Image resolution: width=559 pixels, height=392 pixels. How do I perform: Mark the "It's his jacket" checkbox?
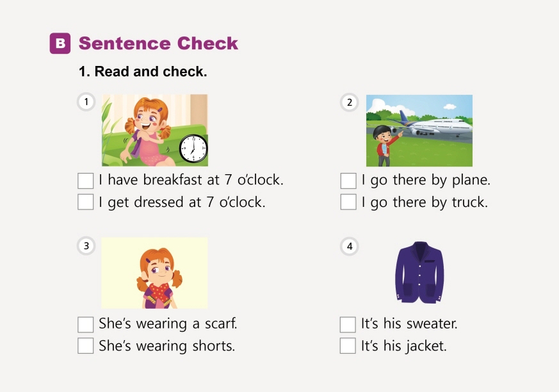click(348, 346)
